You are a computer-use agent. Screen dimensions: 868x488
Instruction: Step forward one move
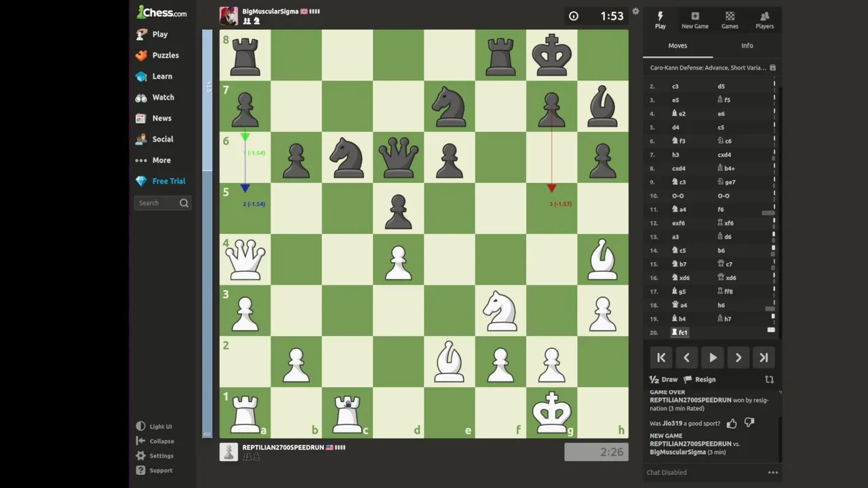tap(738, 358)
